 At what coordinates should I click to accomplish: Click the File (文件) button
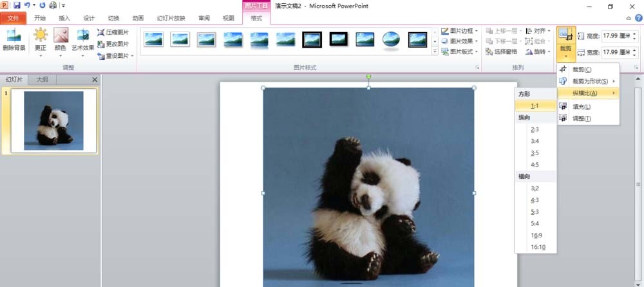point(14,18)
